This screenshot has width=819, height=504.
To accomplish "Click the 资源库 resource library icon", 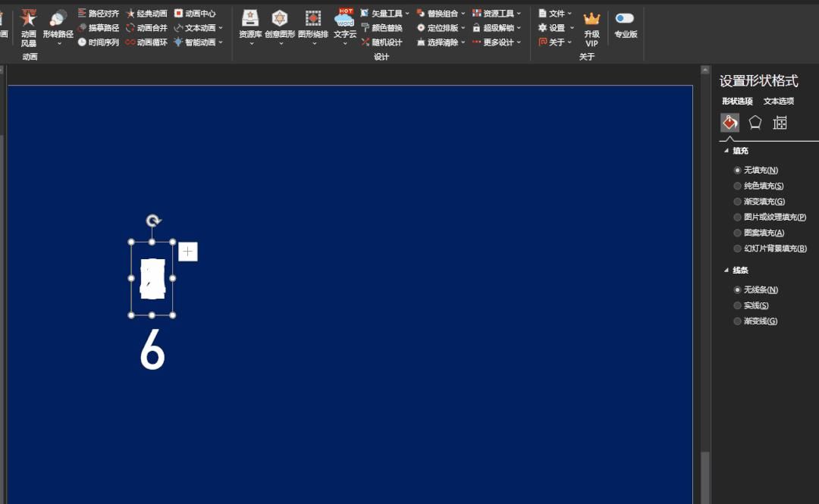I will point(250,25).
